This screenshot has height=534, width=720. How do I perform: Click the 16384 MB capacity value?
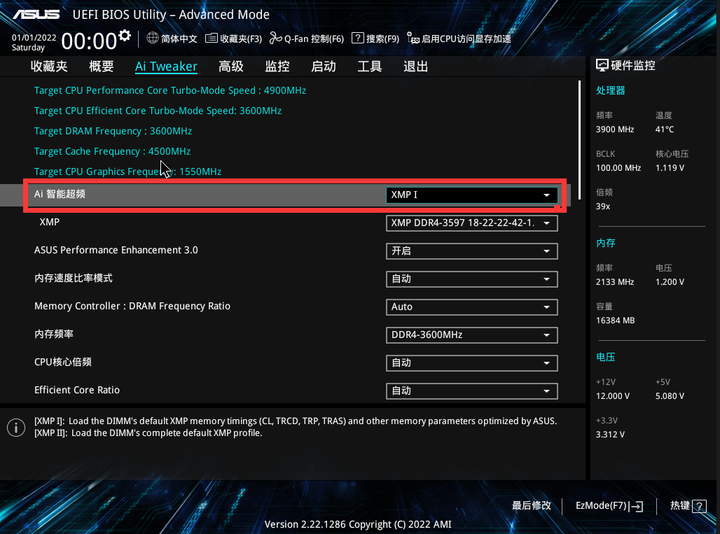pos(615,320)
